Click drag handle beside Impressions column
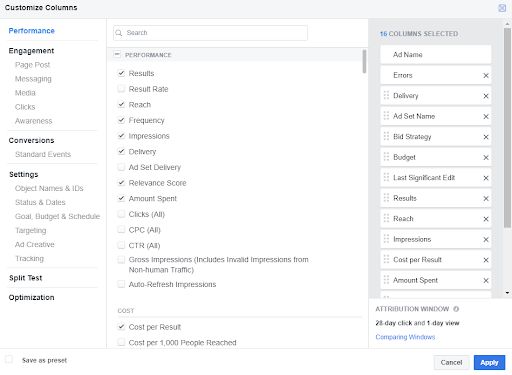Viewport: 512px width, 375px height. tap(386, 239)
